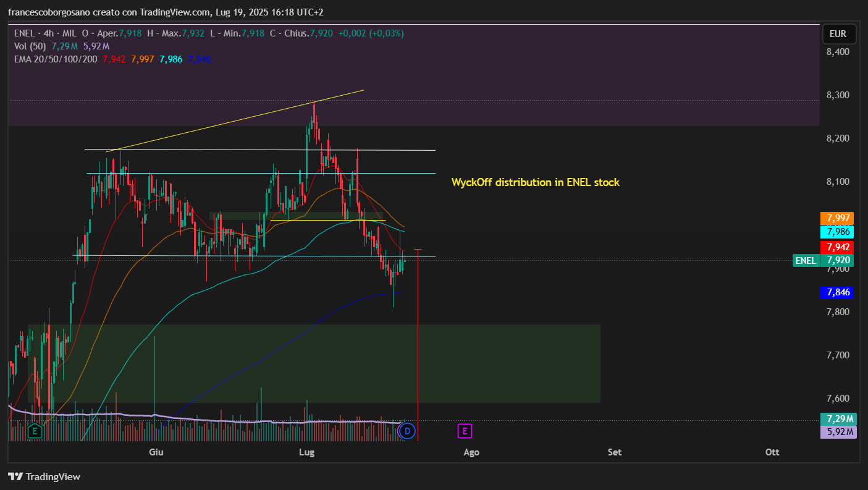Click the ENEL symbol price label

(x=806, y=260)
